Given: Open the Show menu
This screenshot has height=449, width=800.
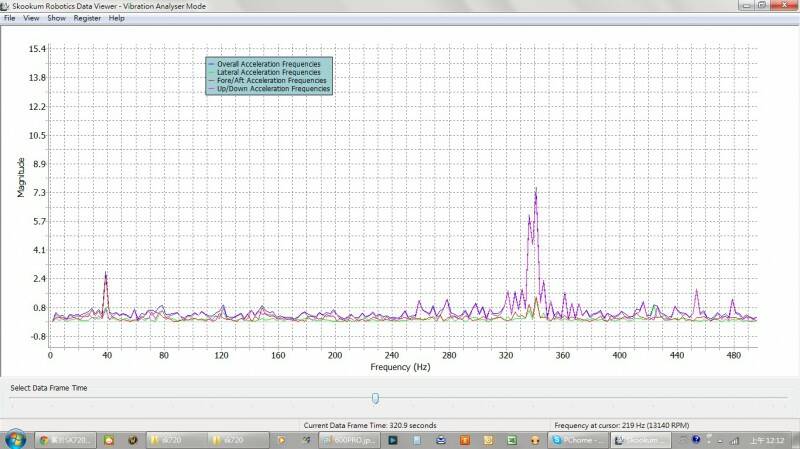Looking at the screenshot, I should pyautogui.click(x=57, y=18).
